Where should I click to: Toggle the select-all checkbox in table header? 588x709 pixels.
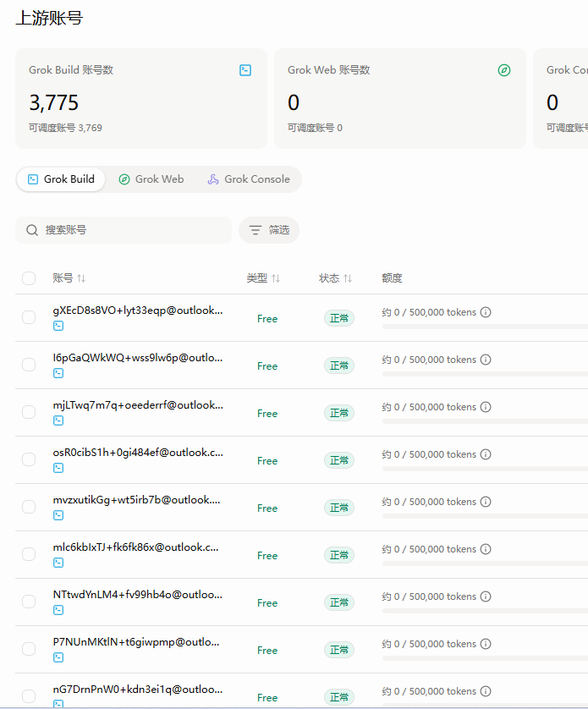tap(29, 278)
